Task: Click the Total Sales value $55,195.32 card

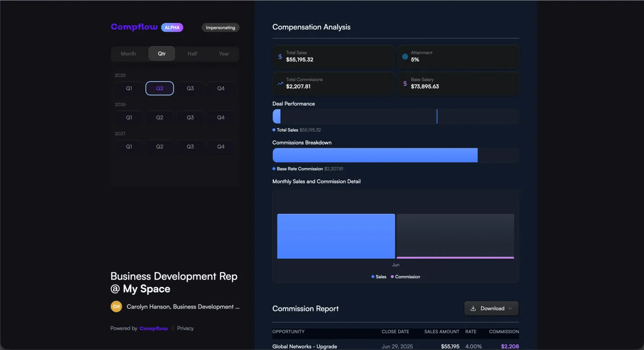Action: (333, 57)
